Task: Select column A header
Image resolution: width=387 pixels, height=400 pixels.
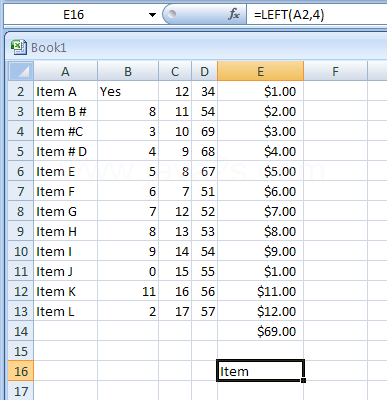Action: click(x=65, y=71)
